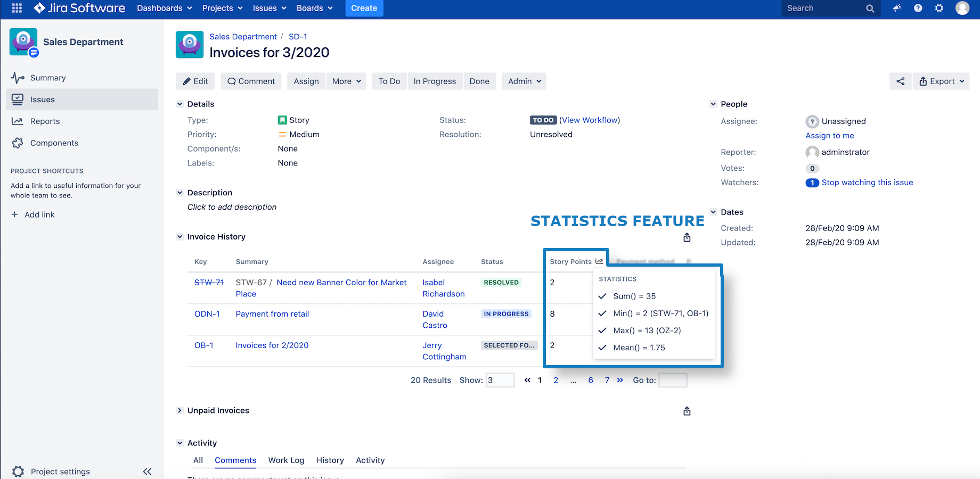Open the app switcher grid icon
Viewport: 980px width, 479px height.
pos(17,8)
